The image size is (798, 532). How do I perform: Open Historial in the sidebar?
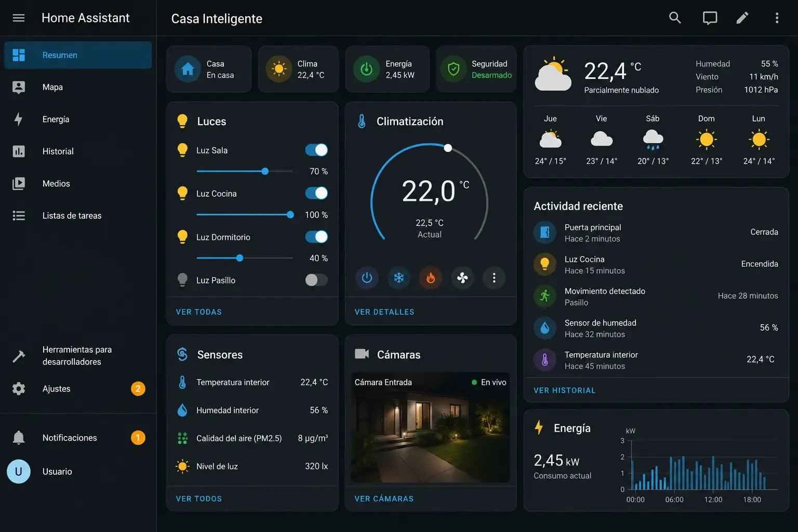pyautogui.click(x=78, y=152)
